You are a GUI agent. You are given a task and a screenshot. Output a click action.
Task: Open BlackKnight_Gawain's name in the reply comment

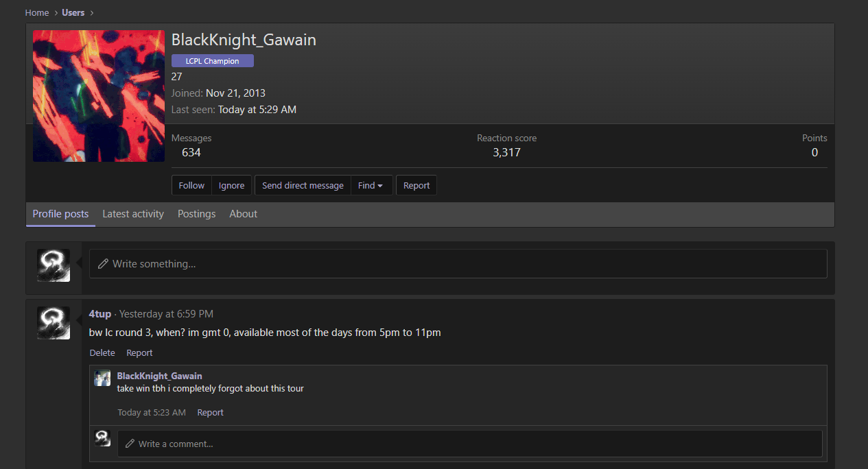pos(160,376)
